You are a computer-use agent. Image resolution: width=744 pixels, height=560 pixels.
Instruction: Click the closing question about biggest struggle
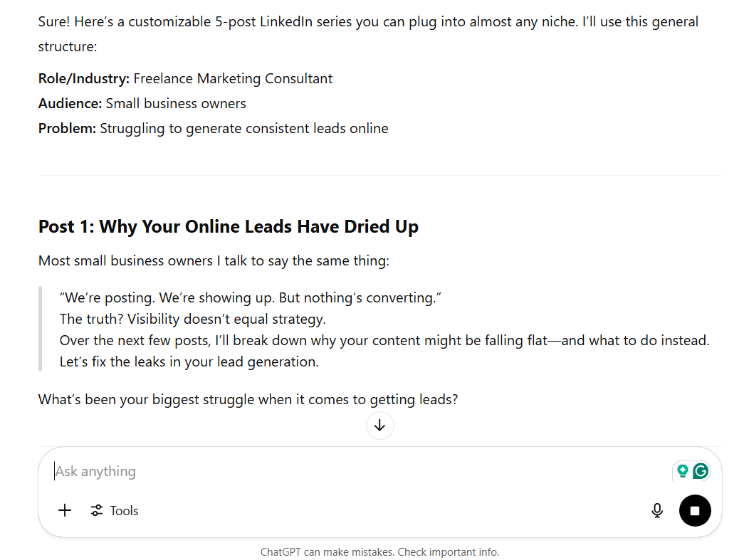pos(248,400)
